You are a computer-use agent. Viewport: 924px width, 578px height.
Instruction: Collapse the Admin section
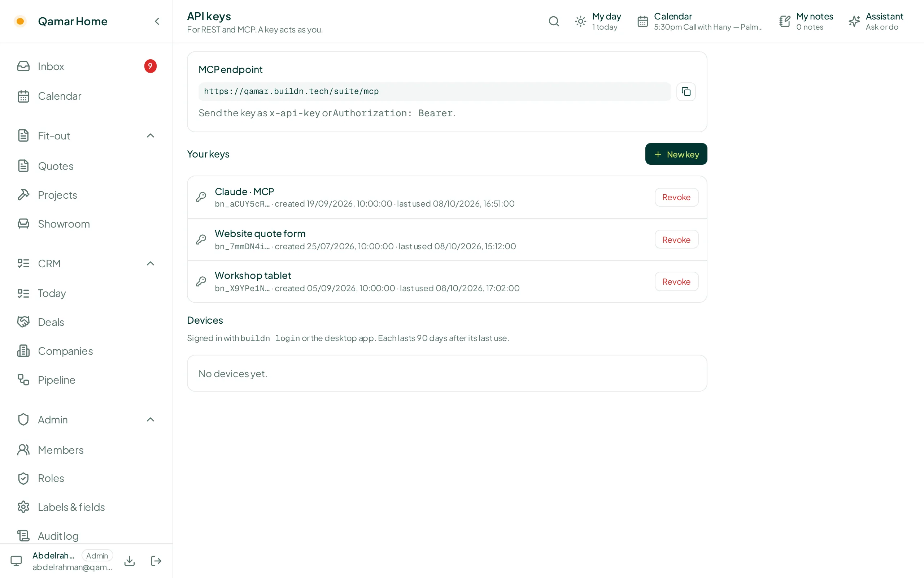coord(151,419)
